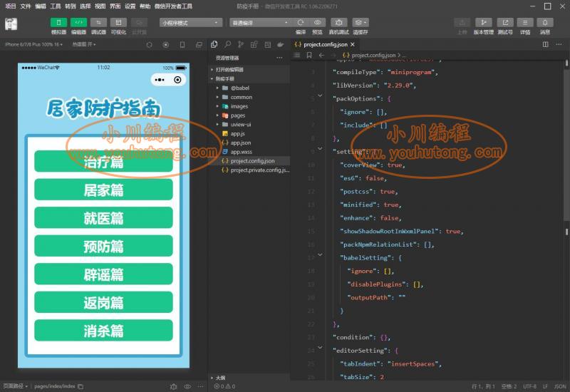This screenshot has width=570, height=392.
Task: Expand the uview-ui folder
Action: click(249, 124)
